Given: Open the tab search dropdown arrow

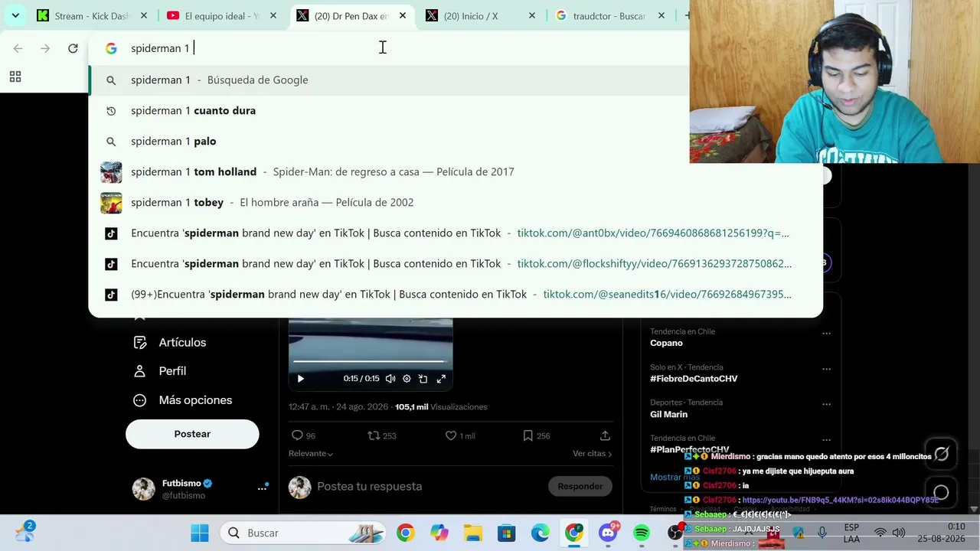Looking at the screenshot, I should 15,15.
